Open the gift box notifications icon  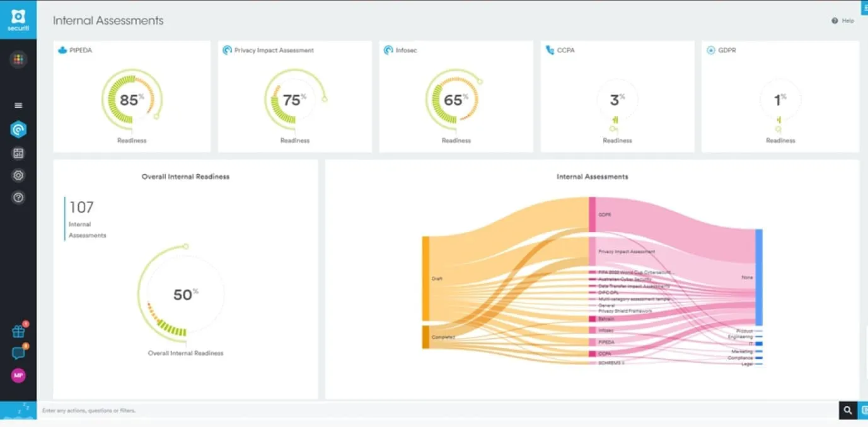pos(18,332)
